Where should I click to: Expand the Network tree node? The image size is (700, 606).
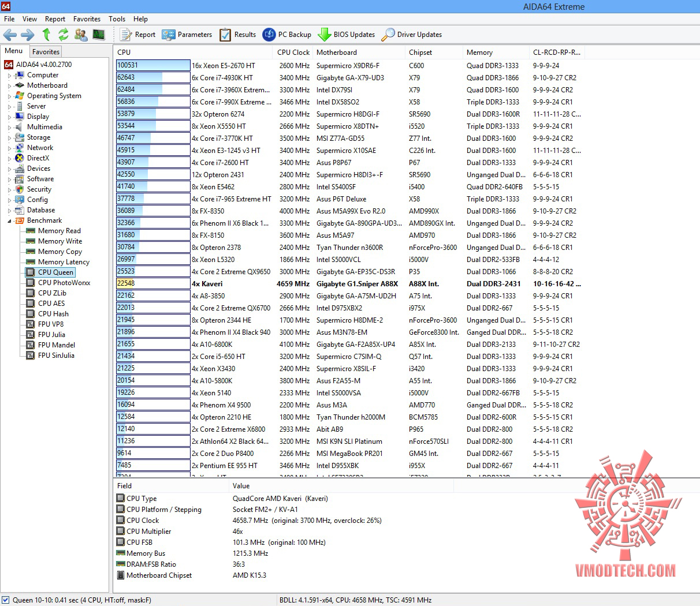pyautogui.click(x=9, y=148)
